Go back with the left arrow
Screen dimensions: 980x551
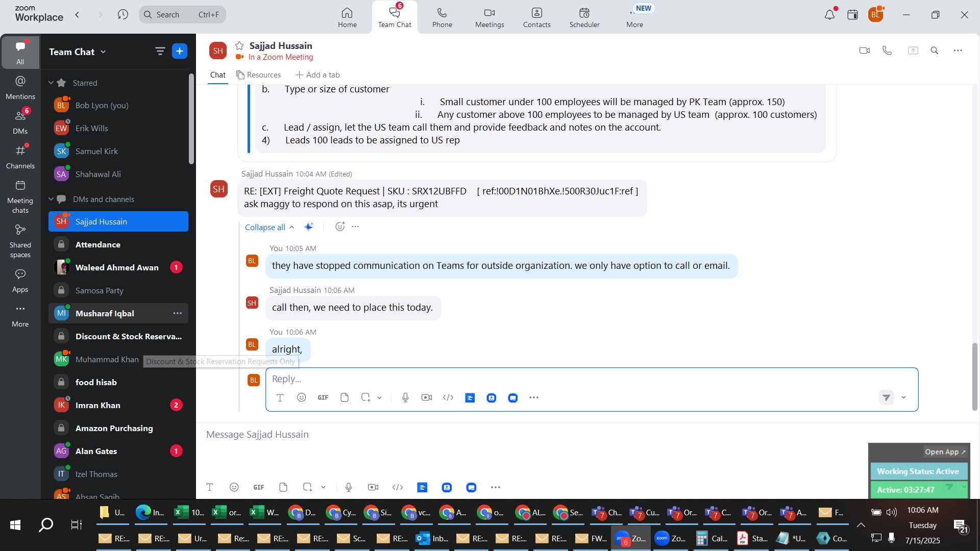[x=77, y=15]
